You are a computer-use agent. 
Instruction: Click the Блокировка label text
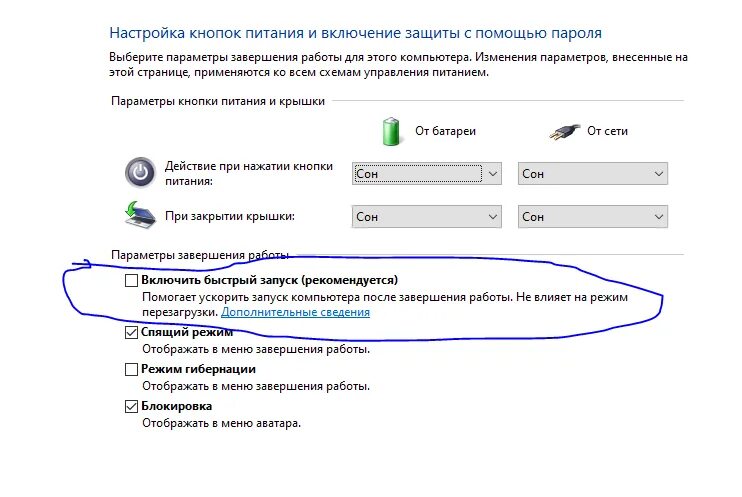(x=177, y=406)
